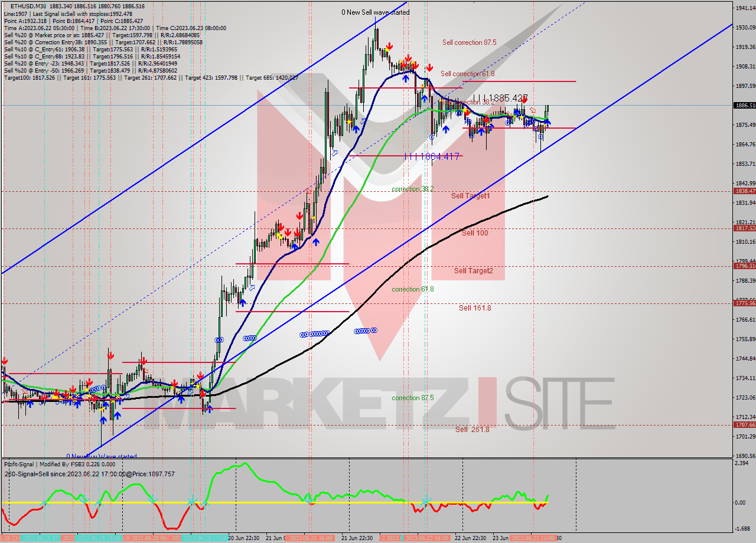Select the '260-Signal=Sell since' indicator line

[89, 474]
